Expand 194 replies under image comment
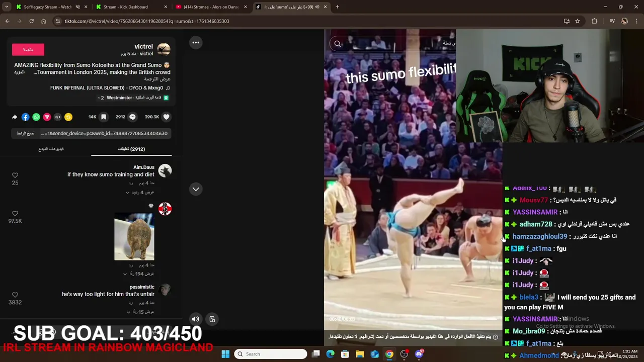The height and width of the screenshot is (362, 644). tap(138, 274)
